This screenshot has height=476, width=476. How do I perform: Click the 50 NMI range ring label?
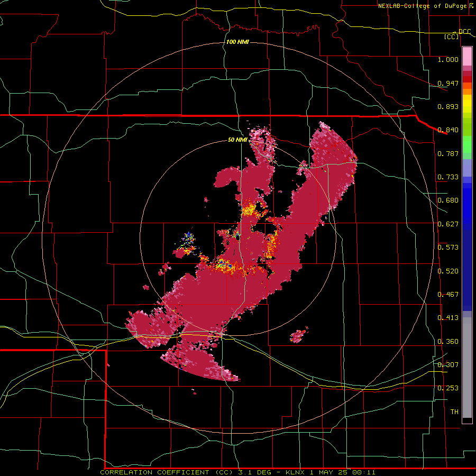(x=237, y=140)
